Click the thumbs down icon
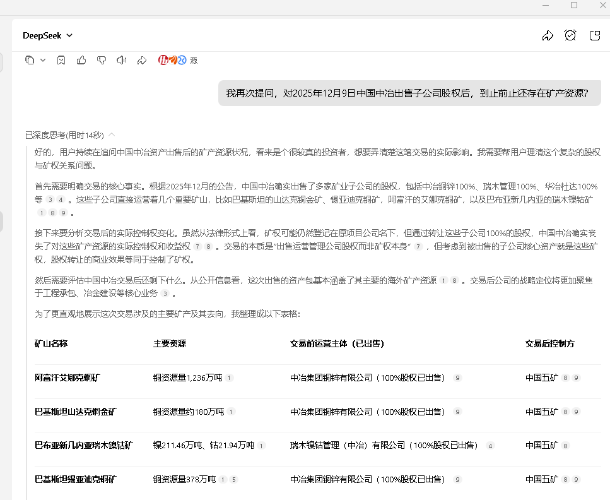The height and width of the screenshot is (500, 610). click(x=102, y=60)
